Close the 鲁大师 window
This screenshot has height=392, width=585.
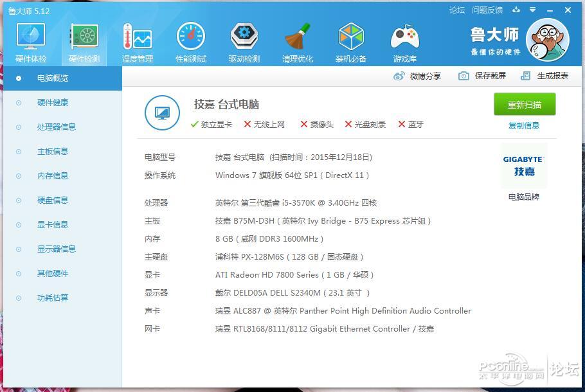tap(568, 10)
